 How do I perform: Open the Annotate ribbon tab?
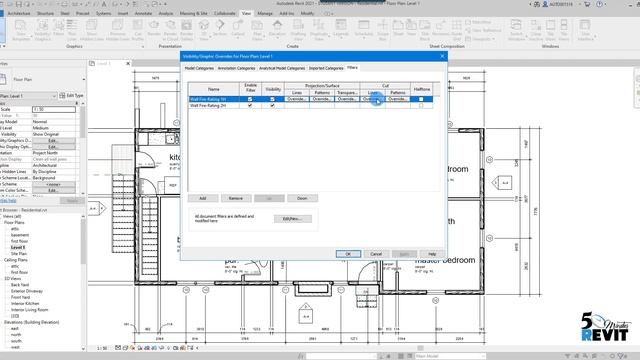click(x=143, y=13)
